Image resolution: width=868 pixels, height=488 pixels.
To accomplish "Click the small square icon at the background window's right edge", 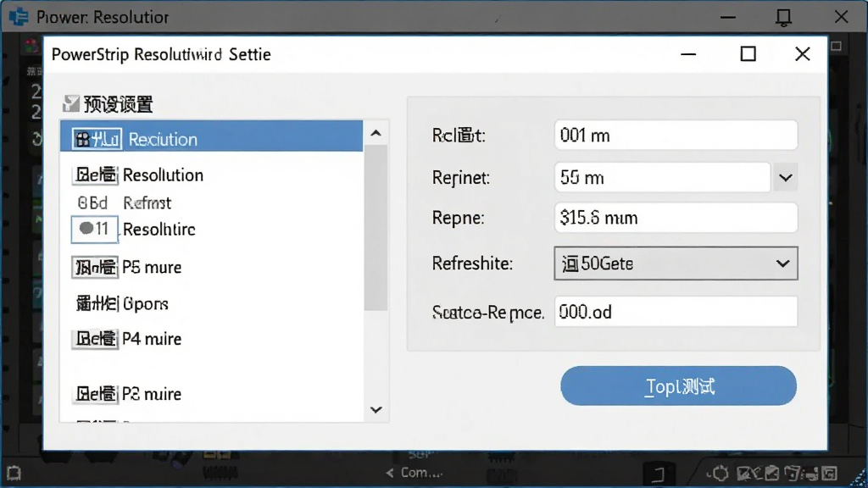I will point(837,47).
